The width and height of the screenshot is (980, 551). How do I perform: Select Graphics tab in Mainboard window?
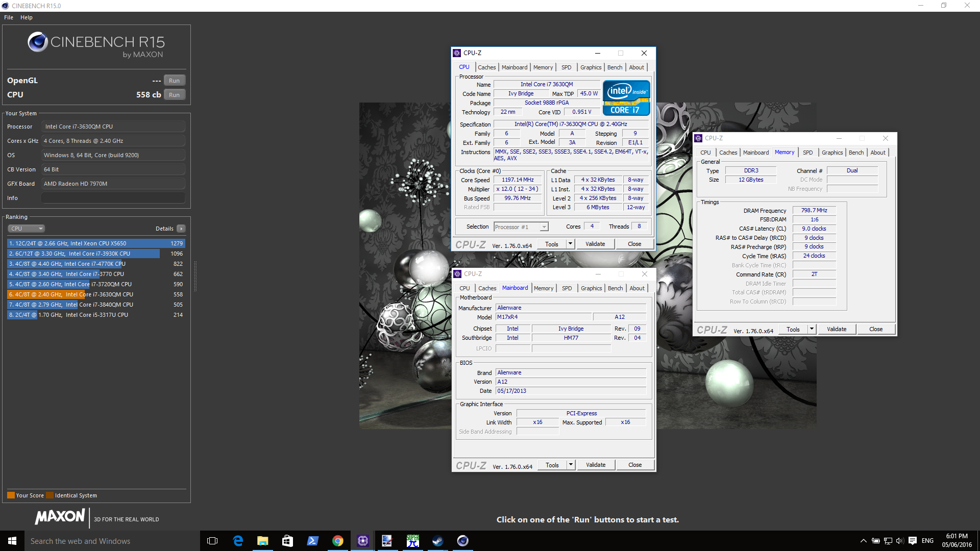pyautogui.click(x=591, y=288)
